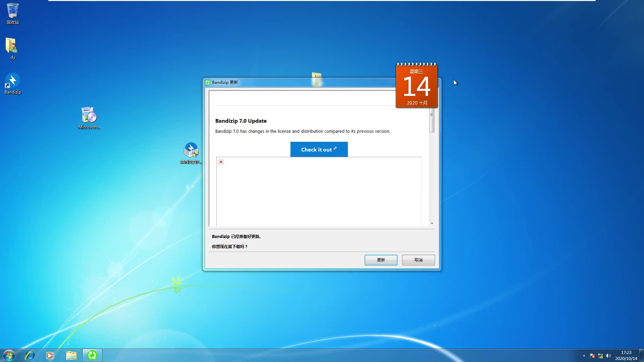Screen dimensions: 644x362
Task: Open the 'Check it out' link
Action: click(x=319, y=149)
